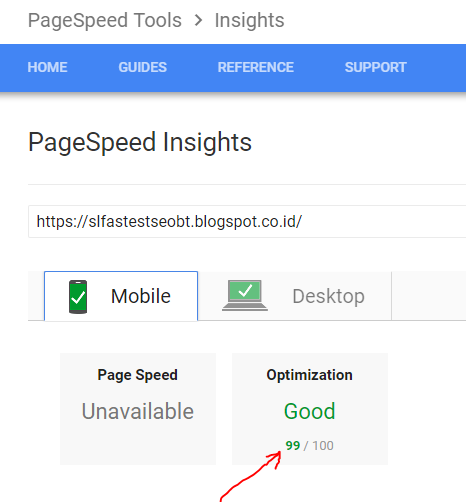The image size is (466, 502).
Task: Select the Page Speed card
Action: 138,409
